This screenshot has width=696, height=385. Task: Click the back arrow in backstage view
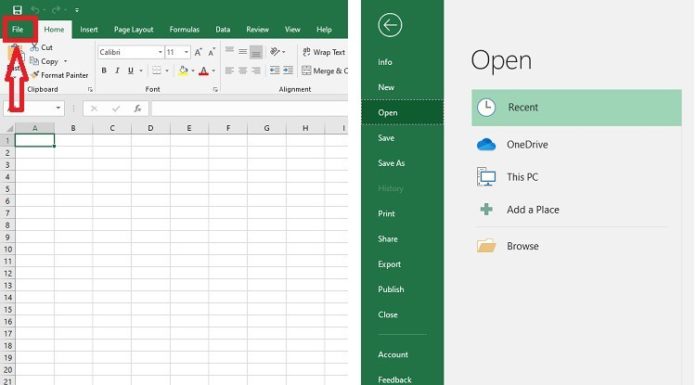click(390, 25)
